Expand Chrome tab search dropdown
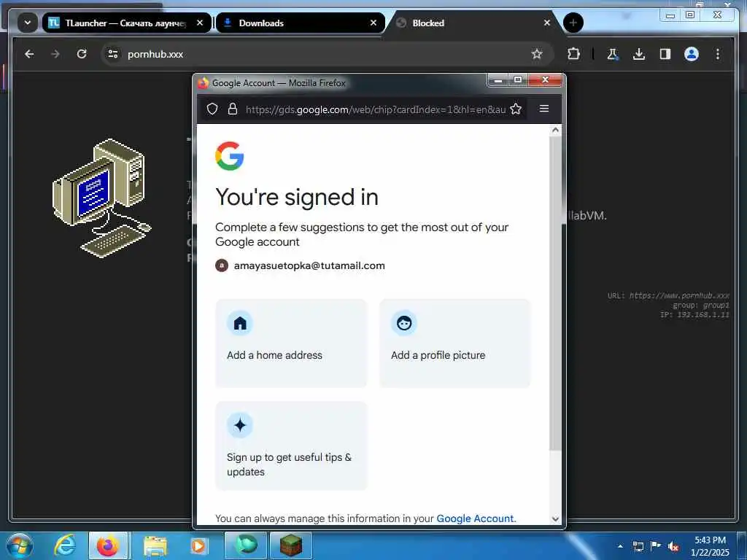This screenshot has width=747, height=560. 28,23
